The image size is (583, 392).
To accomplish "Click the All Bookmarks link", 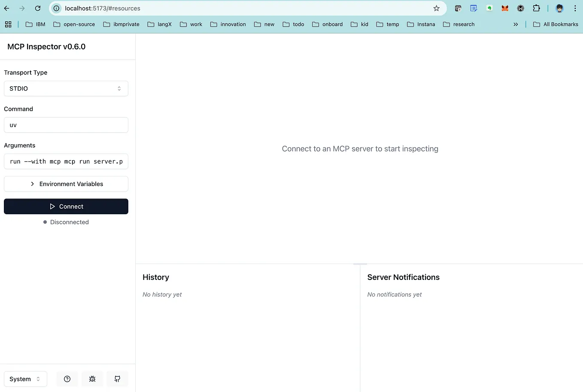I will 556,24.
